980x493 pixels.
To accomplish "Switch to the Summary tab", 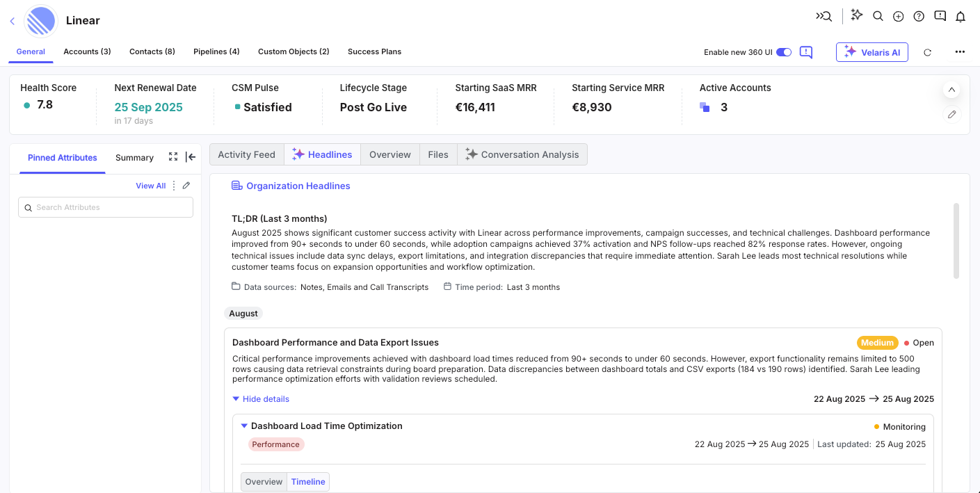I will [134, 158].
